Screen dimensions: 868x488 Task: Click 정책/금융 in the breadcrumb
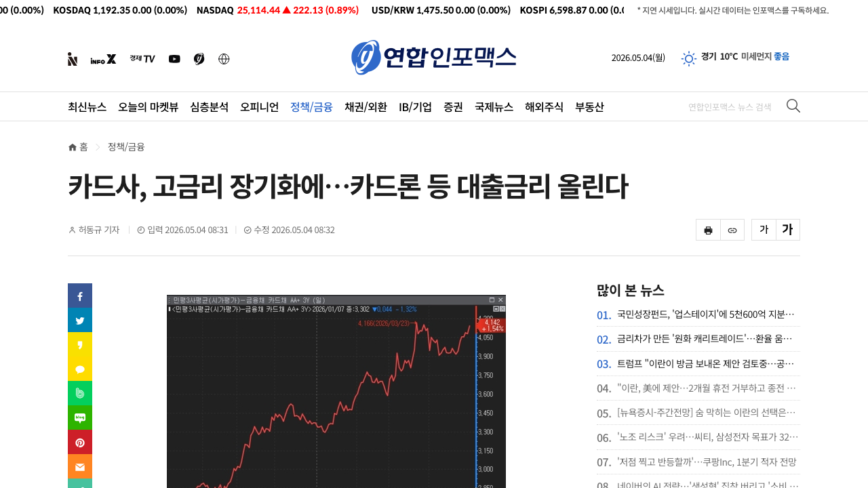pyautogui.click(x=126, y=147)
